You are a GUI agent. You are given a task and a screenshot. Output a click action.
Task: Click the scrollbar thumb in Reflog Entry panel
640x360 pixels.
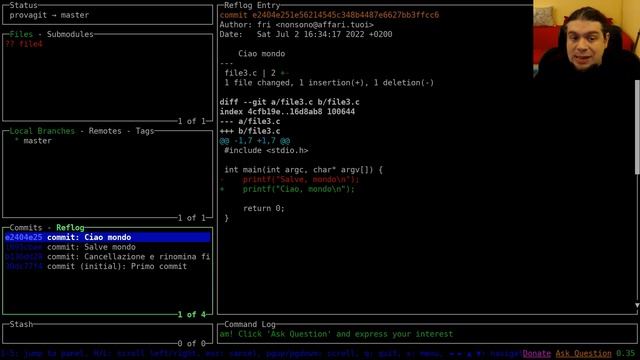click(x=637, y=127)
